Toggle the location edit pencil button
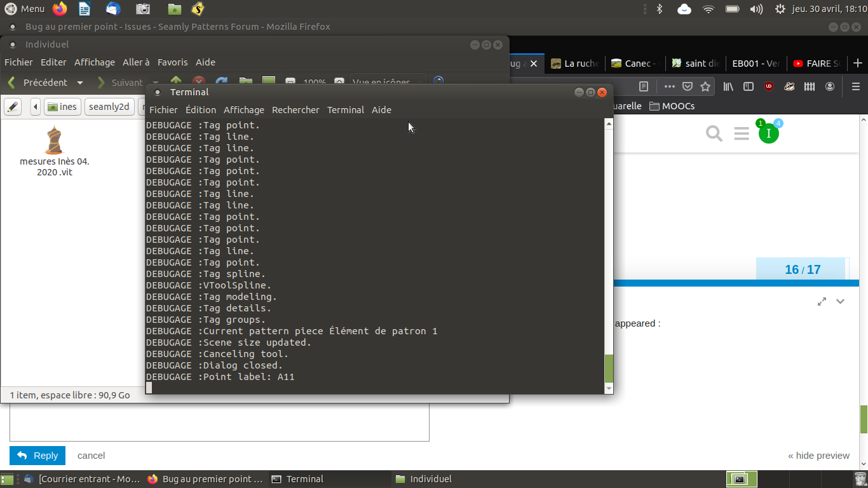The height and width of the screenshot is (488, 868). tap(13, 107)
